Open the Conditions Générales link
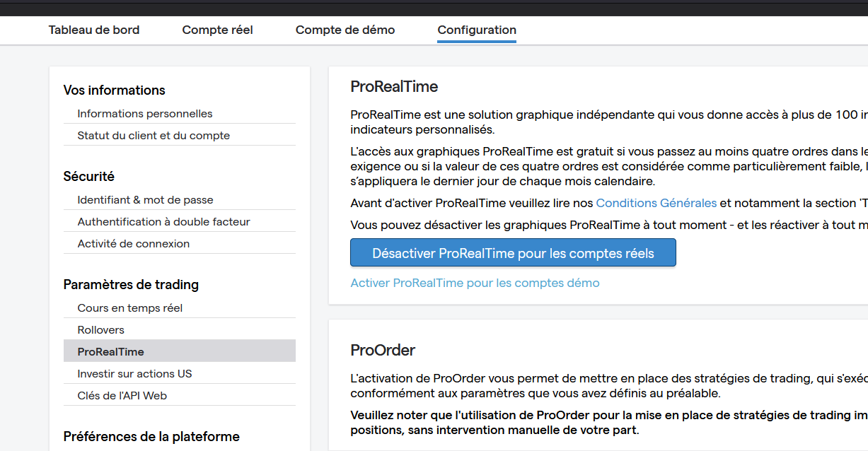868x451 pixels. pyautogui.click(x=656, y=204)
